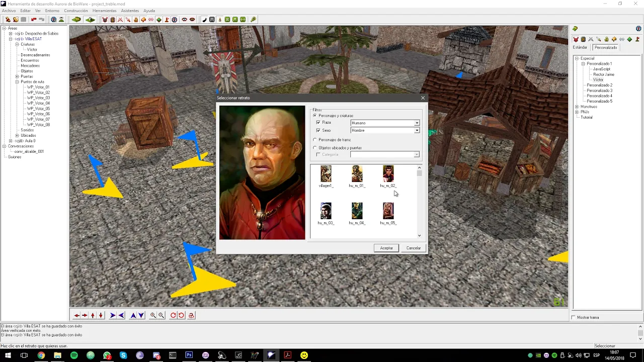Open the Archivo menu
Image resolution: width=644 pixels, height=362 pixels.
(9, 11)
